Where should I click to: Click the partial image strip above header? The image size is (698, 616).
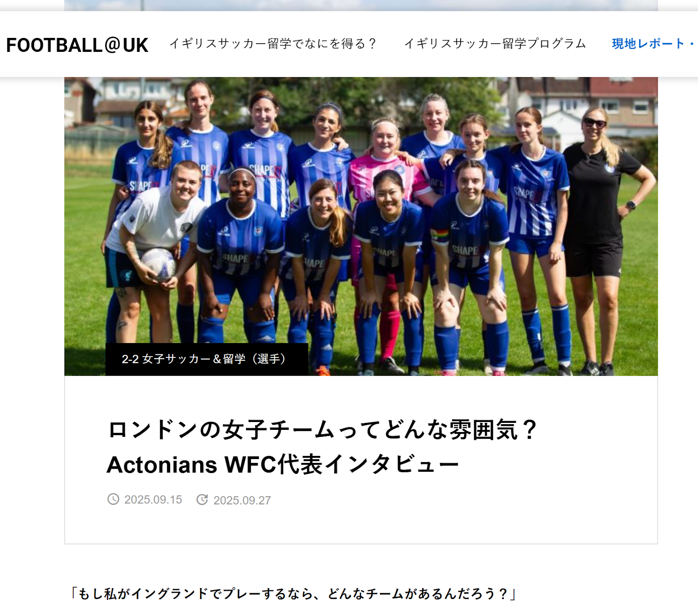tap(361, 5)
